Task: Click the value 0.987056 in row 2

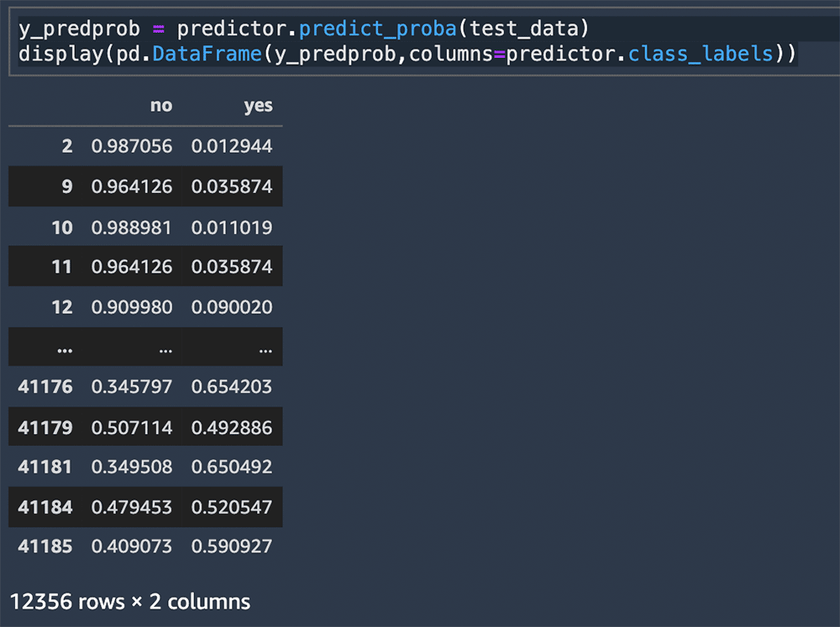Action: click(x=132, y=146)
